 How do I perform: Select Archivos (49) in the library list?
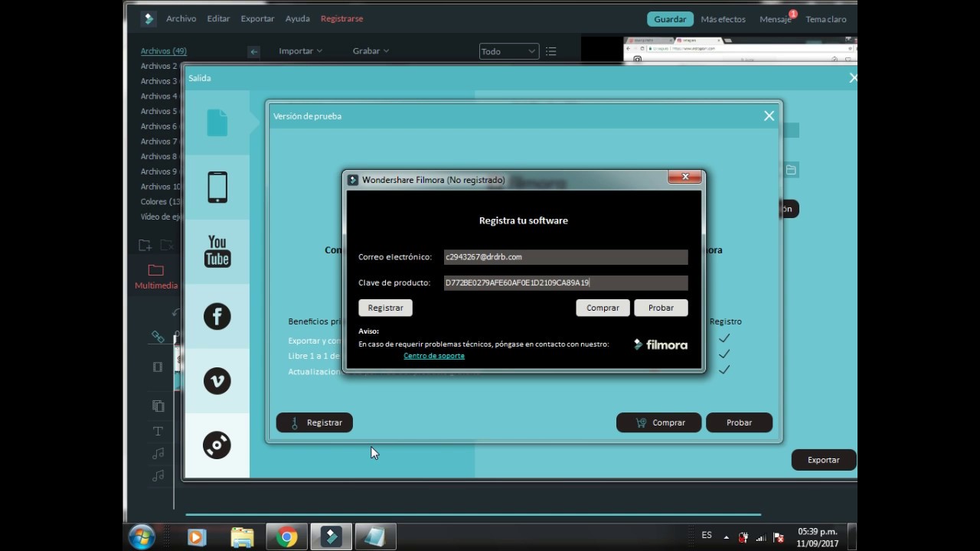point(164,51)
